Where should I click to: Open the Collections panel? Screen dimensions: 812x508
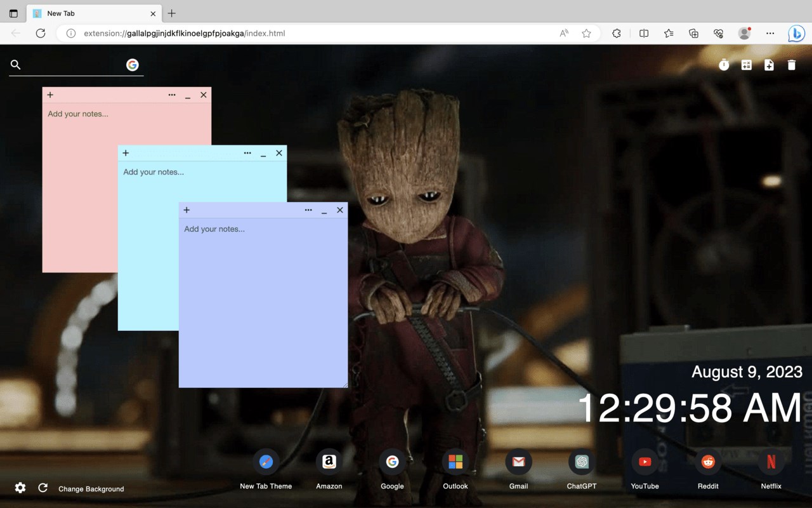click(693, 34)
